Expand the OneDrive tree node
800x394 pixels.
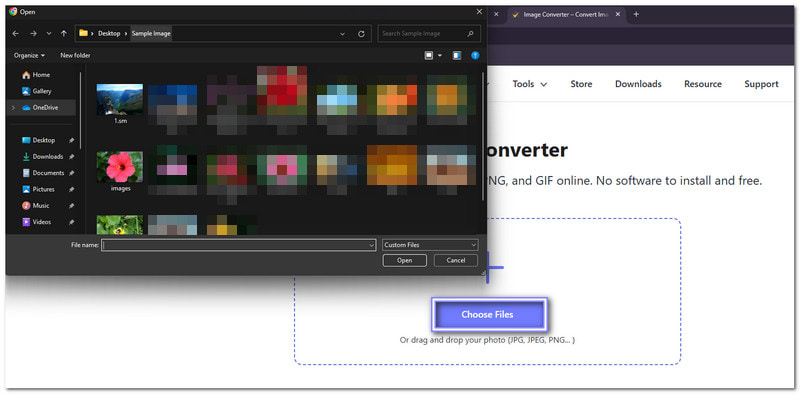pos(14,108)
